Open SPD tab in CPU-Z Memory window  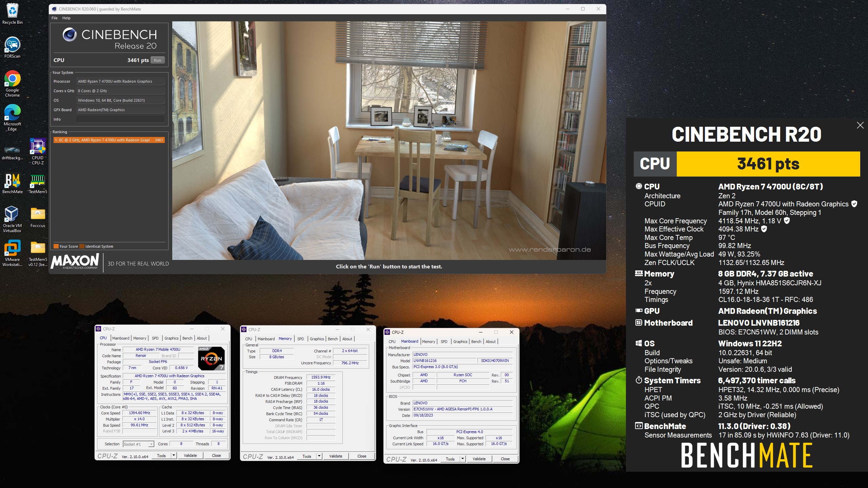coord(301,339)
